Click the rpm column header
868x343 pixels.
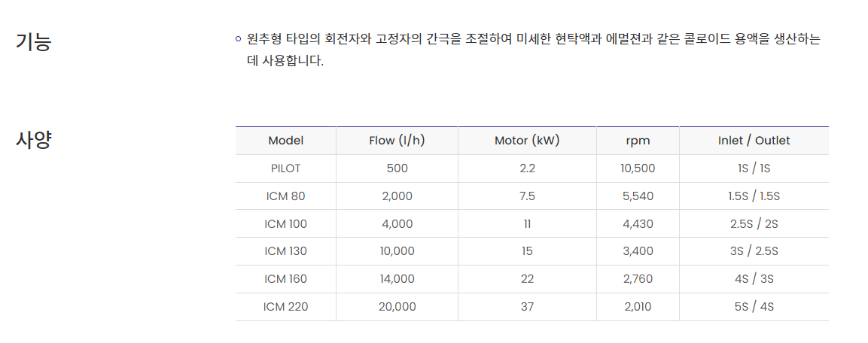(x=638, y=141)
